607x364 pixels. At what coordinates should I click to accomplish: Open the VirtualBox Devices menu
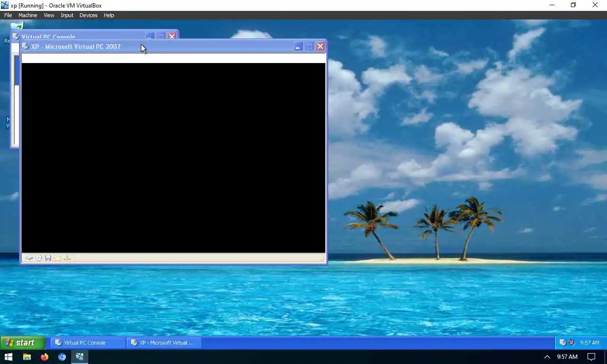(88, 15)
